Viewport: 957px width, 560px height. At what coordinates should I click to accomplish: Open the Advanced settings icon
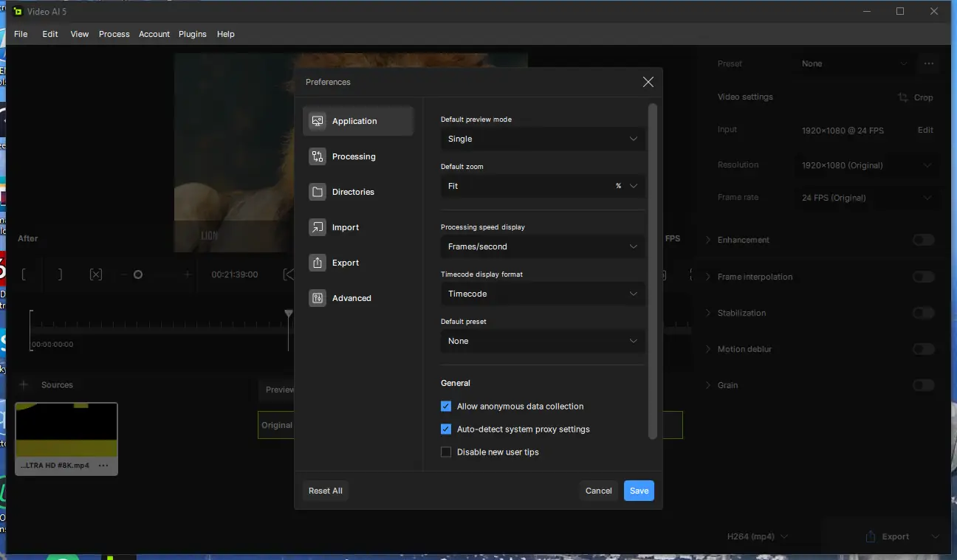[318, 298]
